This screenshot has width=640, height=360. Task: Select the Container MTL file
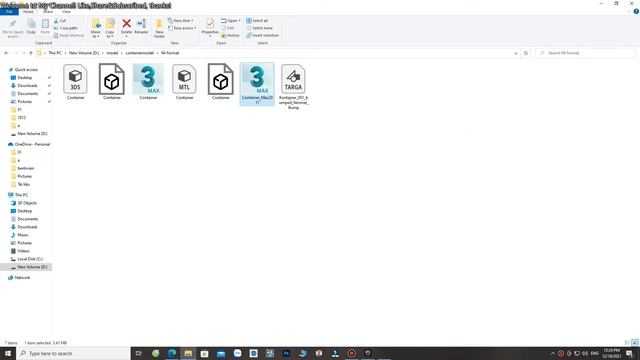184,82
